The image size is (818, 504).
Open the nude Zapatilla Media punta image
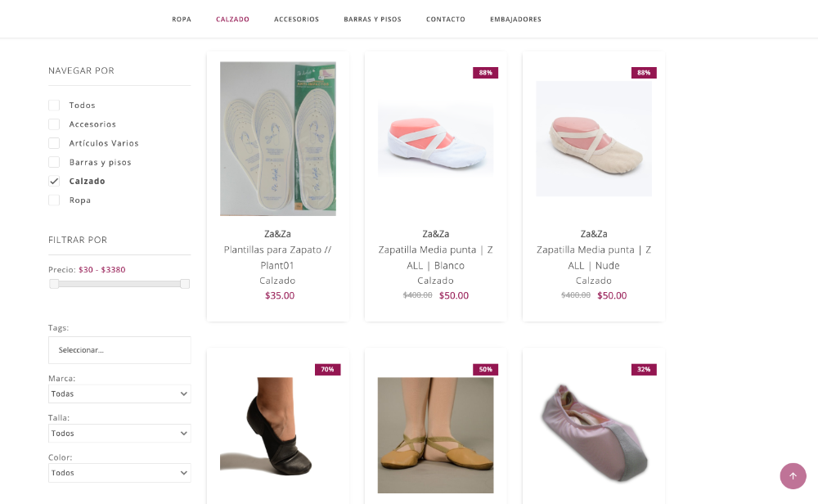pyautogui.click(x=594, y=139)
